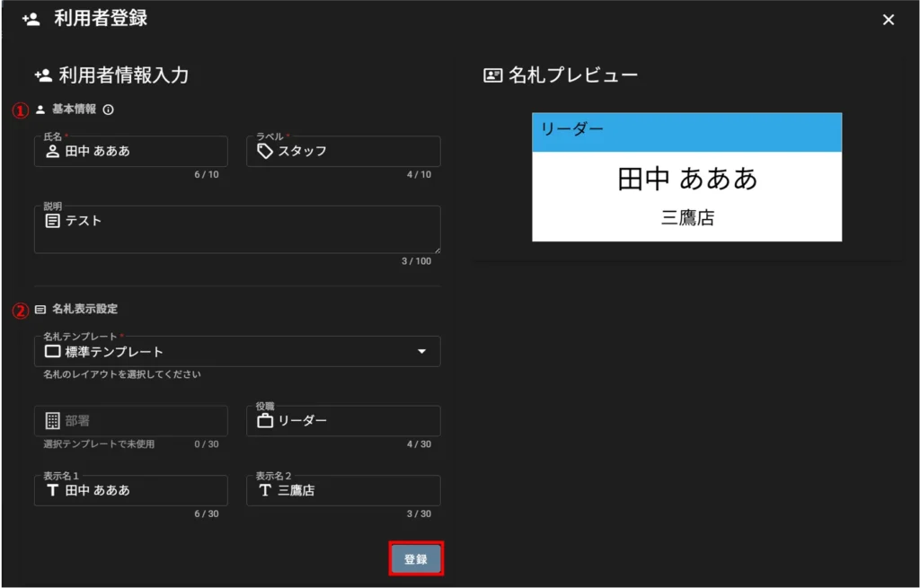Viewport: 920px width, 588px height.
Task: Click the person icon in 氏名 field
Action: pos(53,151)
